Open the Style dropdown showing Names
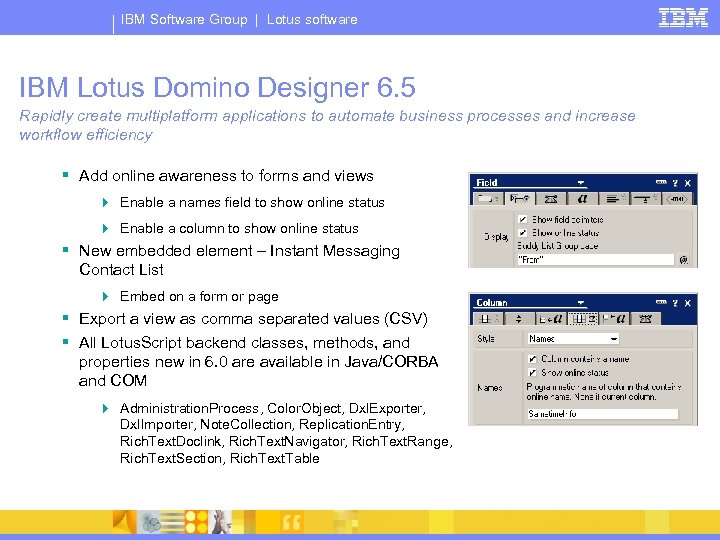This screenshot has height=540, width=720. tap(573, 339)
